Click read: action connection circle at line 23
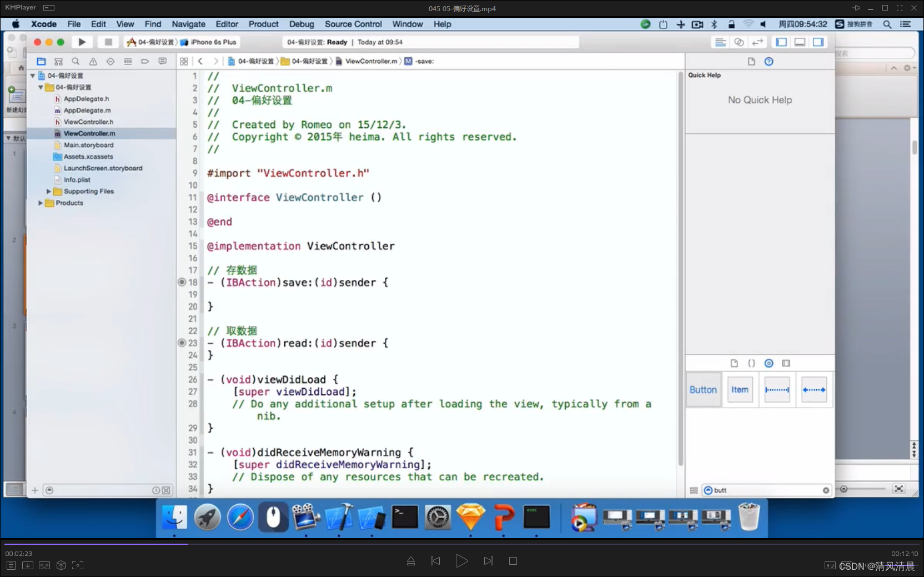 tap(182, 343)
